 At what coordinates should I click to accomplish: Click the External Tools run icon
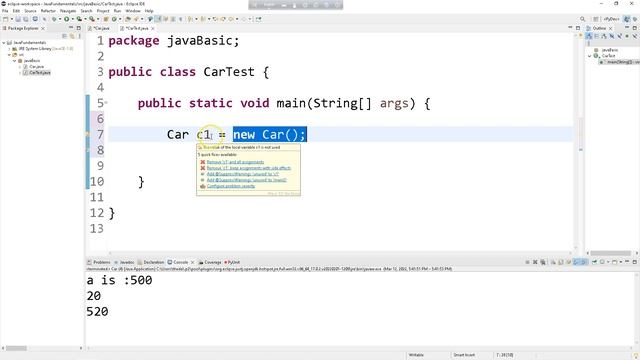click(92, 19)
